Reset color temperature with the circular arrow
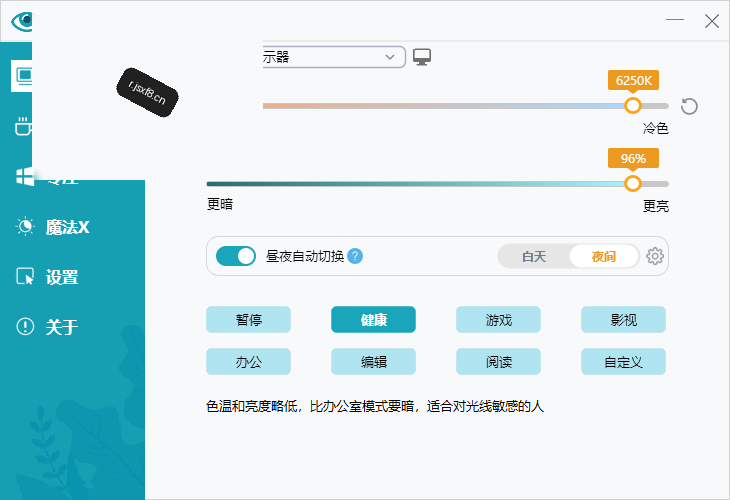 [689, 107]
